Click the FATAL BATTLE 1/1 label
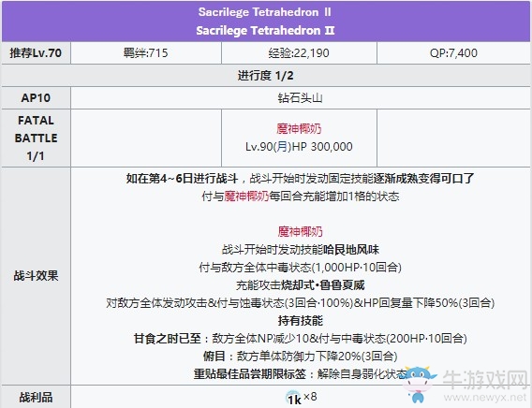532x408 pixels. coord(36,138)
